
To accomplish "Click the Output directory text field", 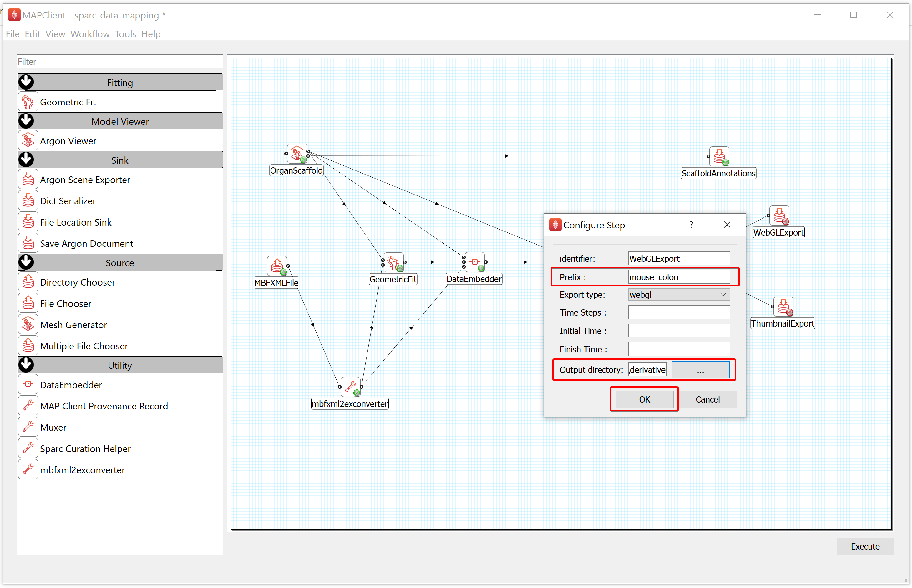I will 647,370.
